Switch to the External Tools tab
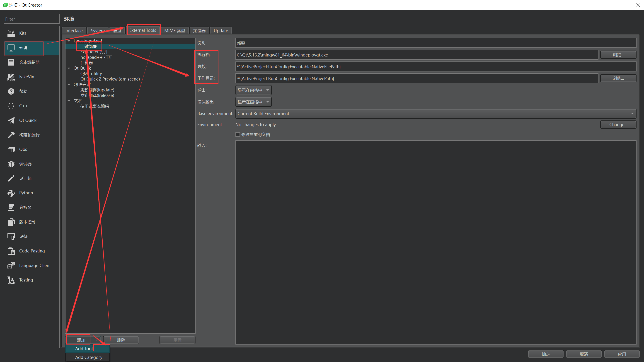This screenshot has height=362, width=644. 143,30
